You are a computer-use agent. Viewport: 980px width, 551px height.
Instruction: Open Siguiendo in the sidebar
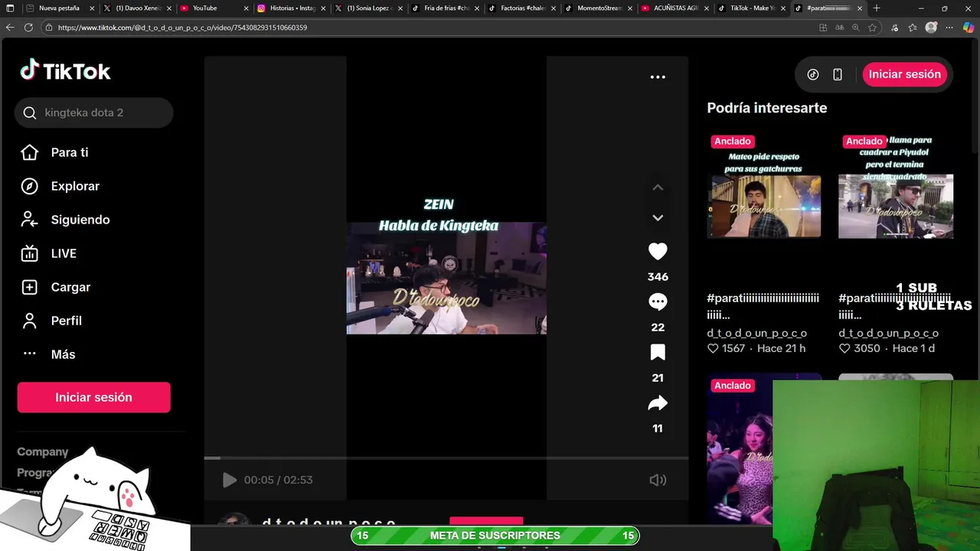[80, 220]
